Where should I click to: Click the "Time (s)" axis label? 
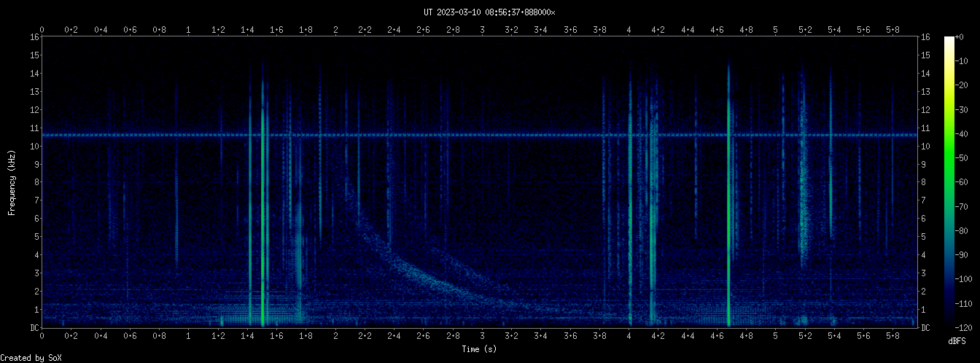(x=479, y=349)
